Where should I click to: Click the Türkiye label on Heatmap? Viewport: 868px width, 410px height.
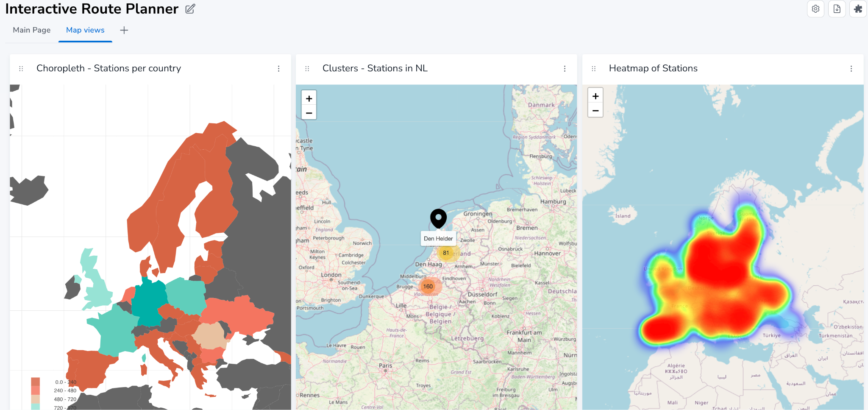pos(771,335)
